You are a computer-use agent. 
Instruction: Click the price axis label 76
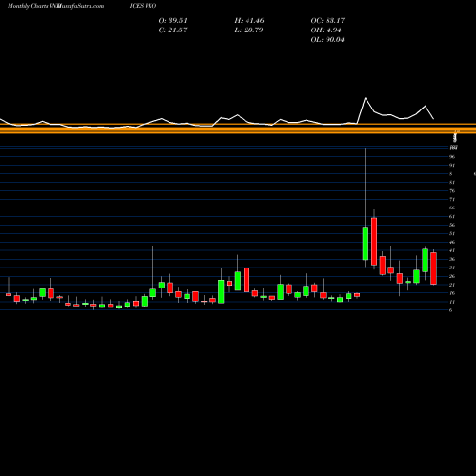pyautogui.click(x=452, y=191)
